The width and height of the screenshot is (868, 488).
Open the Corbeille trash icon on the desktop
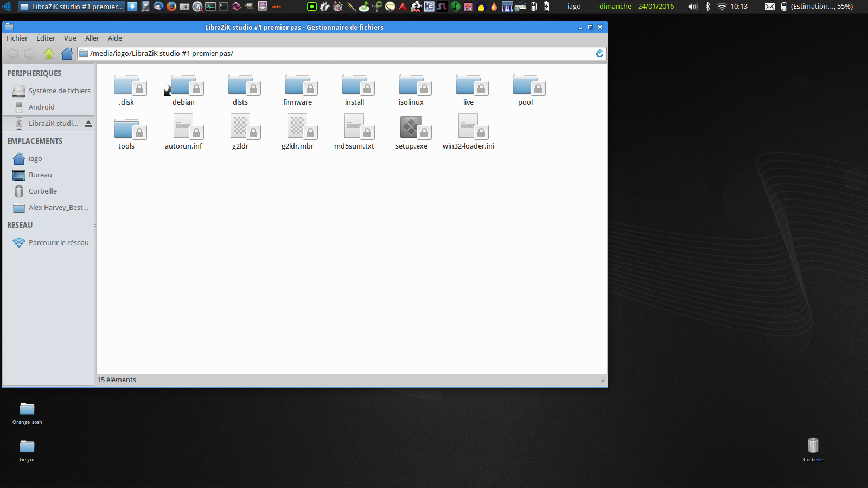click(813, 450)
